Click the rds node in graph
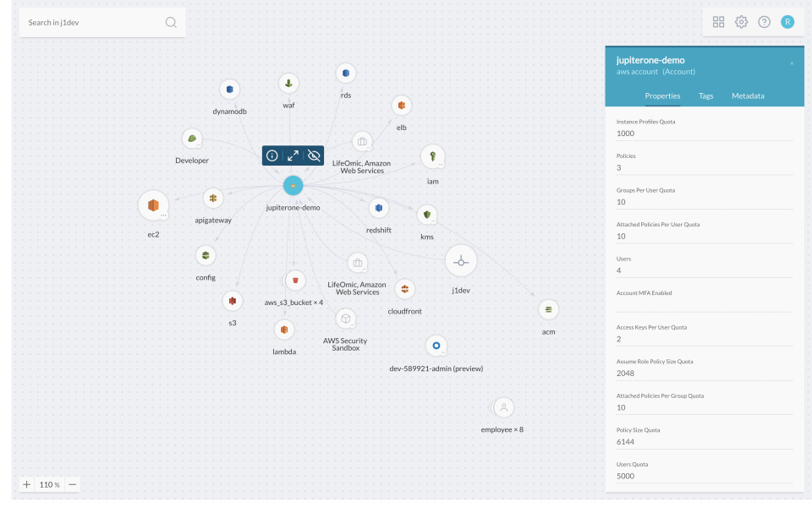This screenshot has width=812, height=513. 345,73
